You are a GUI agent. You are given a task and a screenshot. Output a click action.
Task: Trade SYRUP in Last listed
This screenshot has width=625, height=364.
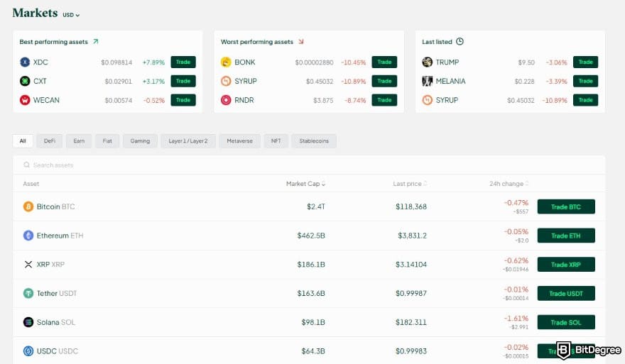[585, 100]
